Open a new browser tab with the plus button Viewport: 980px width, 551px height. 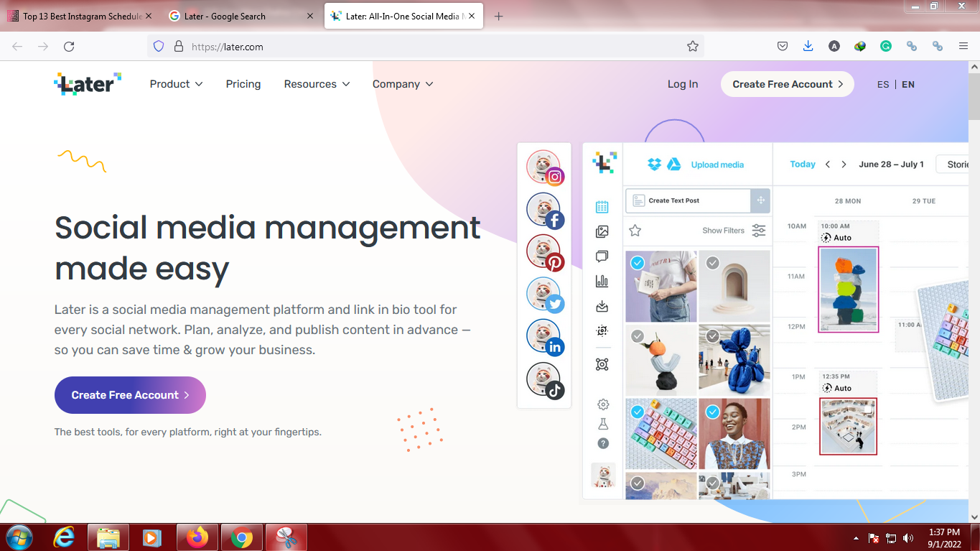(x=499, y=16)
